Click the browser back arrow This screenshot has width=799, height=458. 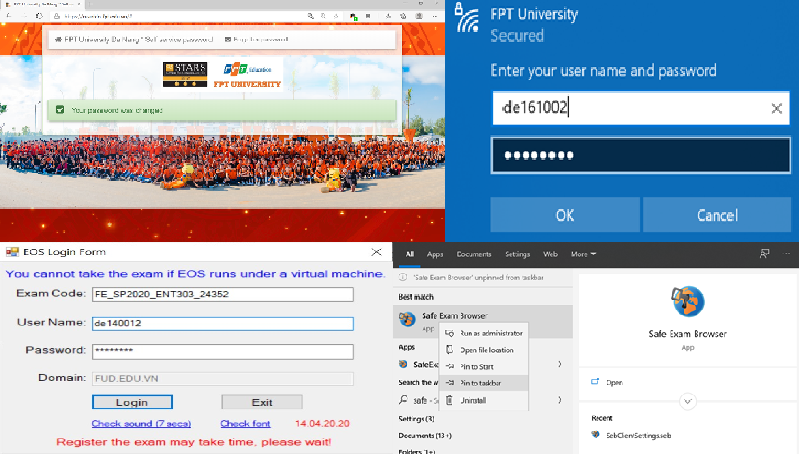click(x=9, y=16)
